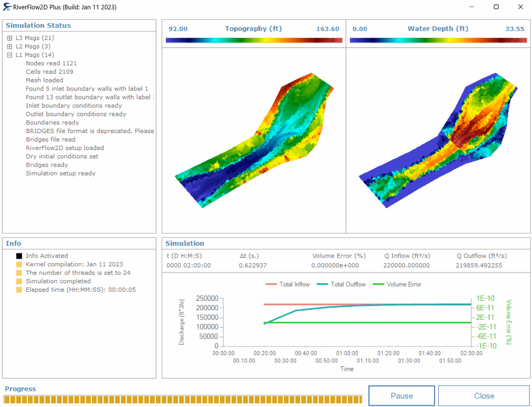The height and width of the screenshot is (407, 532).
Task: Click orange icon next to Elapsed time
Action: point(19,290)
